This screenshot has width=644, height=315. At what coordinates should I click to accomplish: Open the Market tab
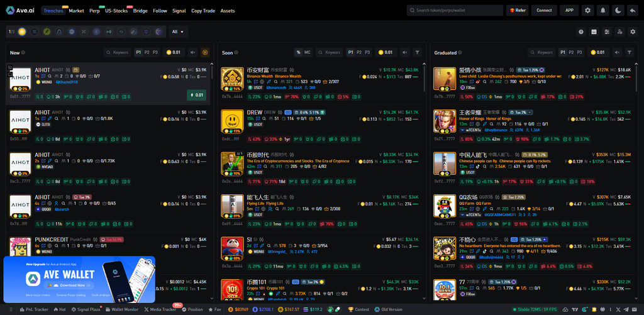[76, 11]
